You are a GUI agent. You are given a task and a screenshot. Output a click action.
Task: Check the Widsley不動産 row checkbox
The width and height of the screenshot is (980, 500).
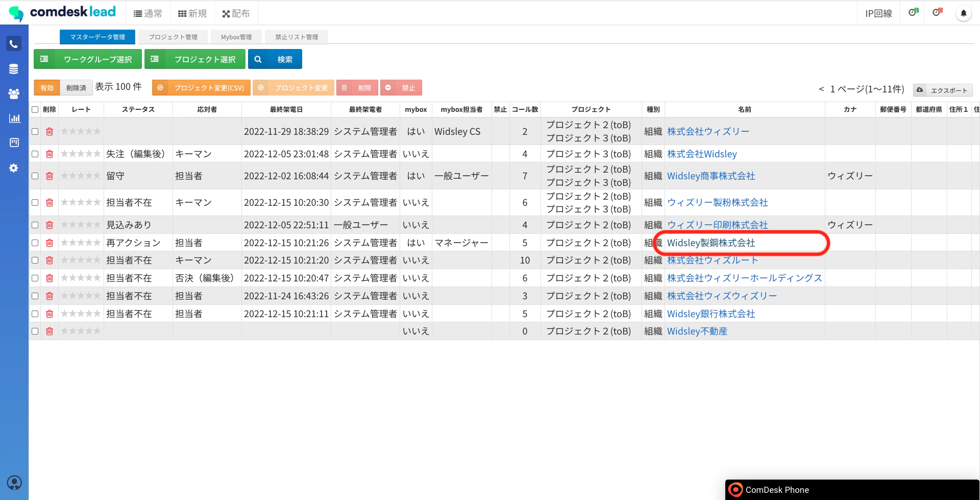(x=35, y=331)
